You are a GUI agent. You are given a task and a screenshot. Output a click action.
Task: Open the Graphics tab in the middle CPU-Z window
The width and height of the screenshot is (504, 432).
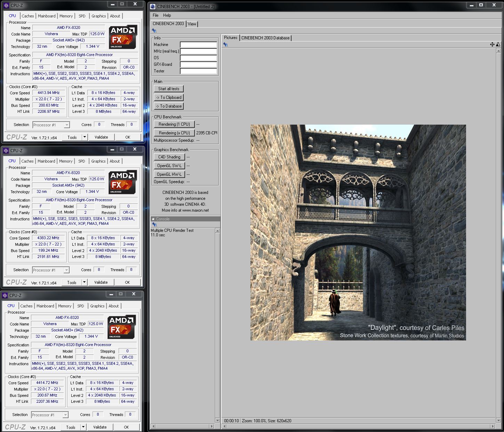click(98, 161)
